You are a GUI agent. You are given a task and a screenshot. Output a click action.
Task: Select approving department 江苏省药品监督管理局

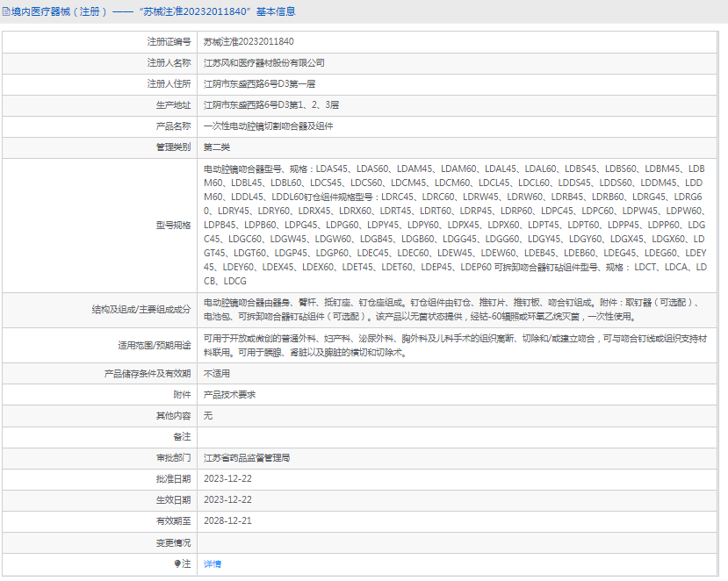coord(247,458)
